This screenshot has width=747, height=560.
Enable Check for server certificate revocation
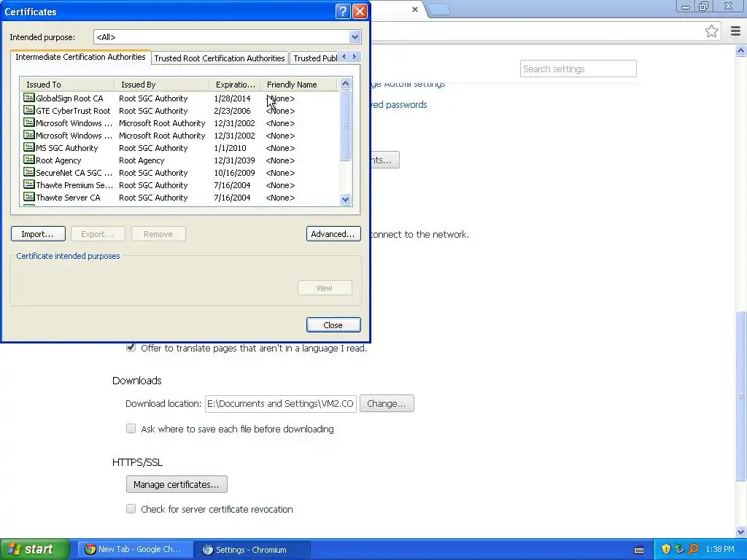(x=131, y=508)
